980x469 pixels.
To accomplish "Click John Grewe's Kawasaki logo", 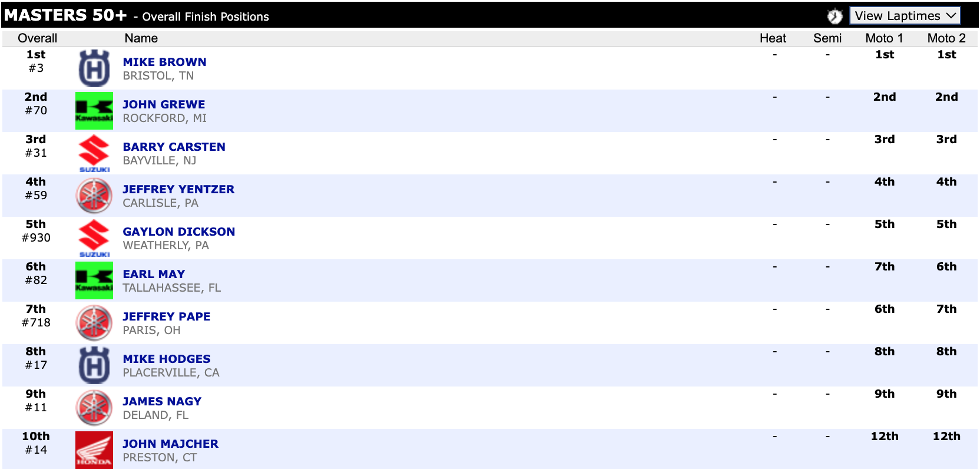I will click(94, 111).
